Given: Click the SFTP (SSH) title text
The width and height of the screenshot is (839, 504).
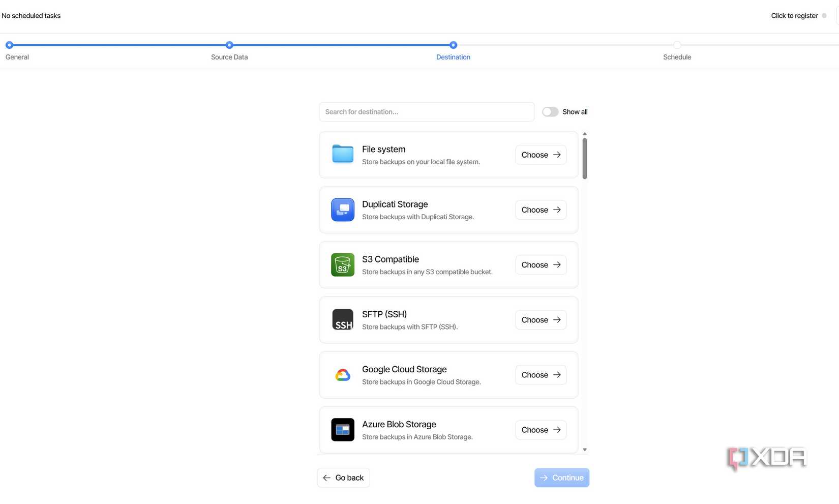Looking at the screenshot, I should [x=384, y=314].
